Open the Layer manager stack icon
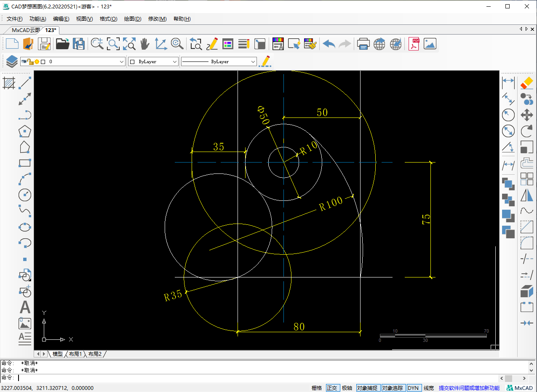This screenshot has width=537, height=392. (x=11, y=61)
